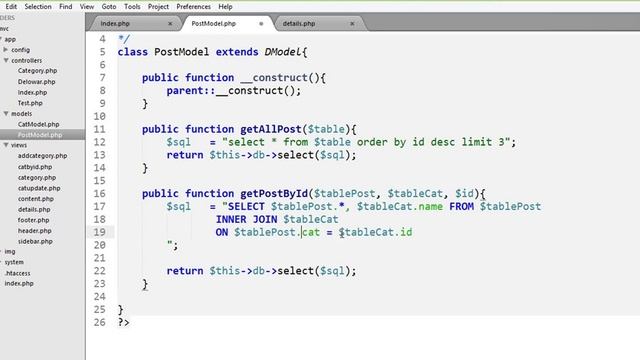
Task: Open catbyid.php file
Action: pos(35,167)
